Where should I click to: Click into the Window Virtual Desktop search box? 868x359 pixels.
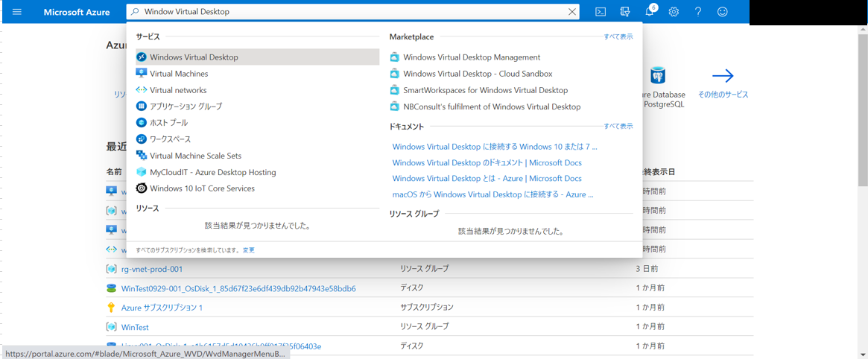coord(352,12)
